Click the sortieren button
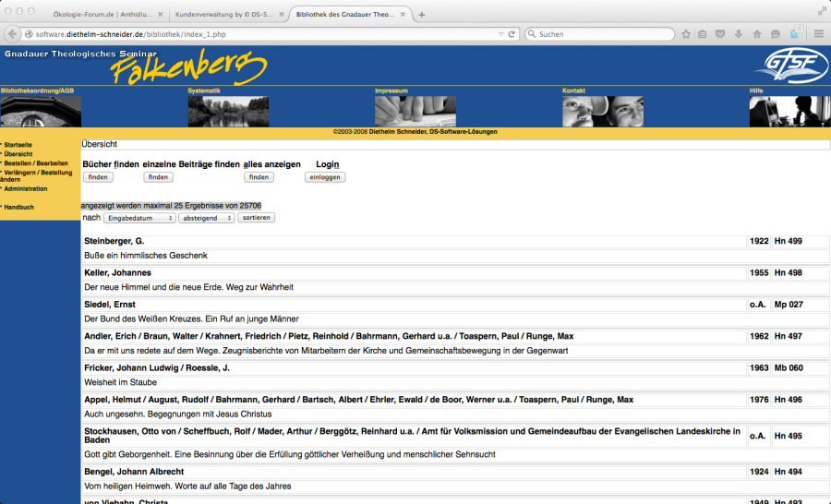Image resolution: width=831 pixels, height=504 pixels. (x=257, y=218)
